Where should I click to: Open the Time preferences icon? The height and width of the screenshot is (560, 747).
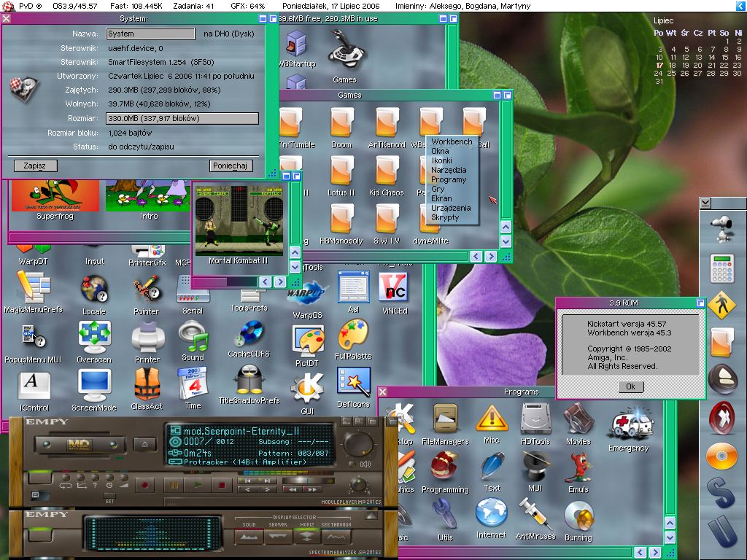click(x=193, y=384)
